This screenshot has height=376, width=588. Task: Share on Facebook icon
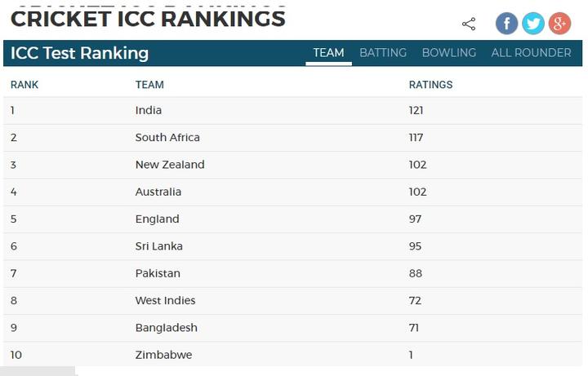click(x=506, y=23)
